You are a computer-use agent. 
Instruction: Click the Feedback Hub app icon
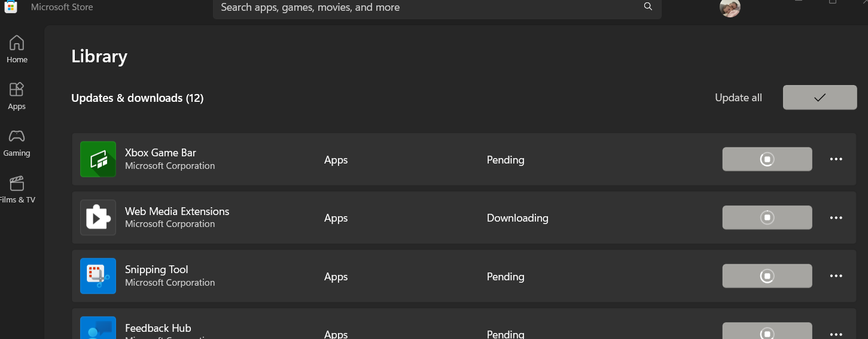[x=98, y=328]
